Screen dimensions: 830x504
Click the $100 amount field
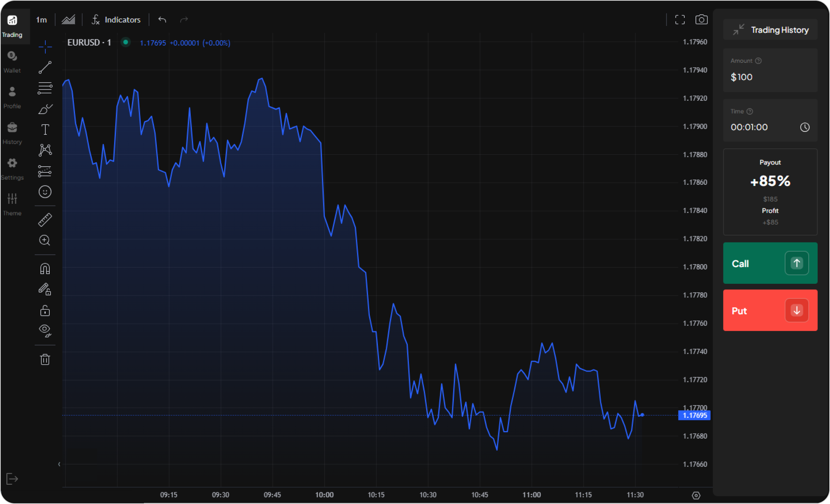coord(770,77)
